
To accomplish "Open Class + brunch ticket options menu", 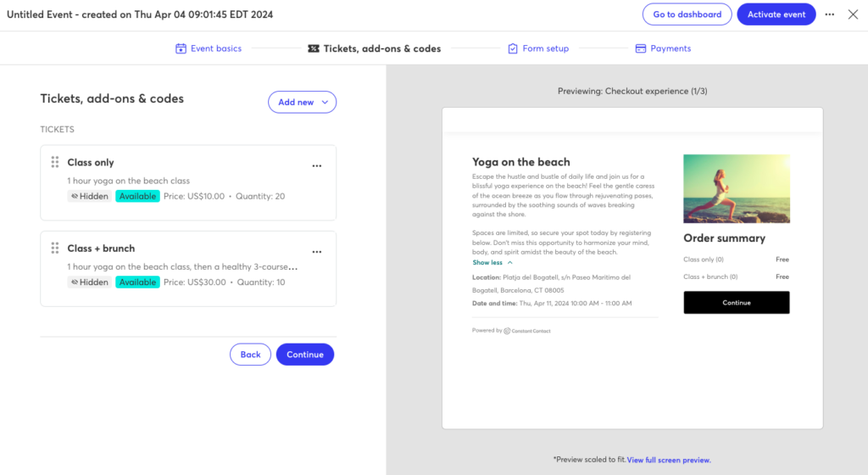I will coord(317,252).
